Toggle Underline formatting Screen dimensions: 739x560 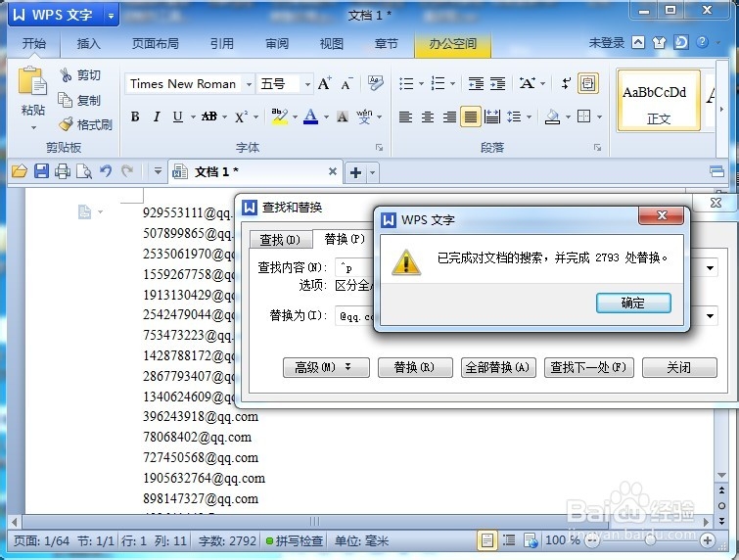tap(178, 117)
